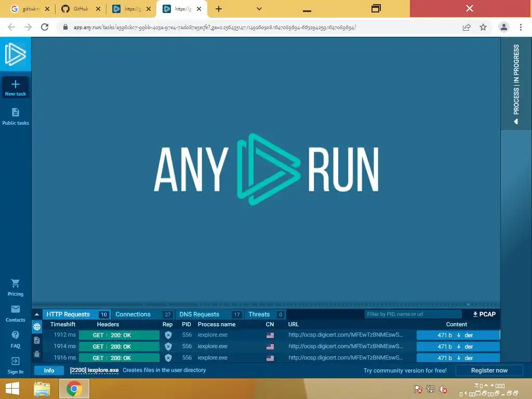
Task: Click the ocsp.digicert.com URL in the 1914 ms row
Action: [345, 347]
